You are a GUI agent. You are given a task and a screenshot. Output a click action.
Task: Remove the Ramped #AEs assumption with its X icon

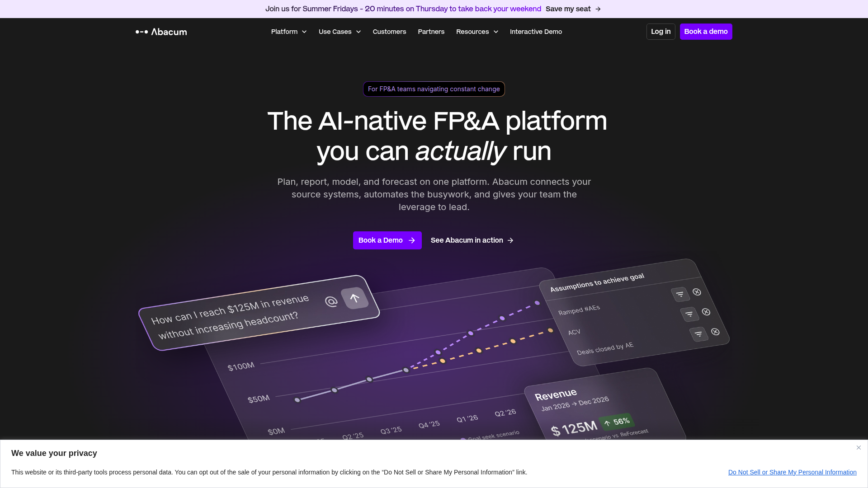[697, 292]
